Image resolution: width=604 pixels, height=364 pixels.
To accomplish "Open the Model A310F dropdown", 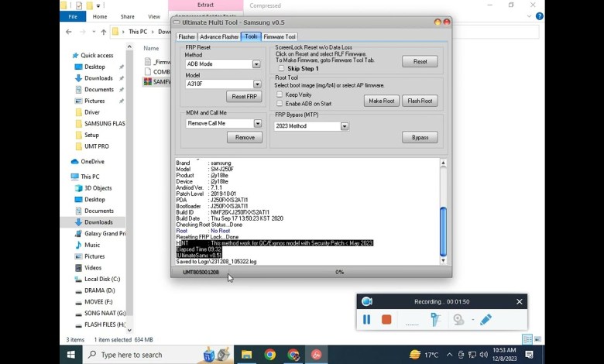I will (x=256, y=84).
